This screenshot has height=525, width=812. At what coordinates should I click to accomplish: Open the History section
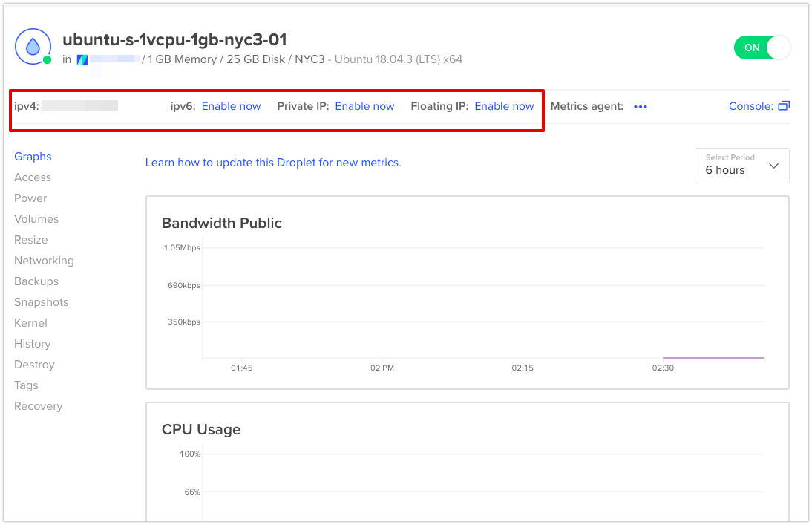click(x=32, y=344)
